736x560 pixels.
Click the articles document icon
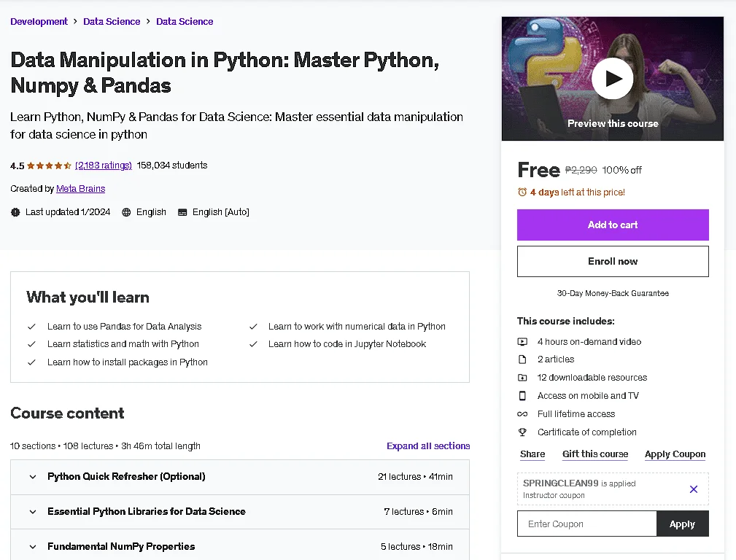[522, 359]
